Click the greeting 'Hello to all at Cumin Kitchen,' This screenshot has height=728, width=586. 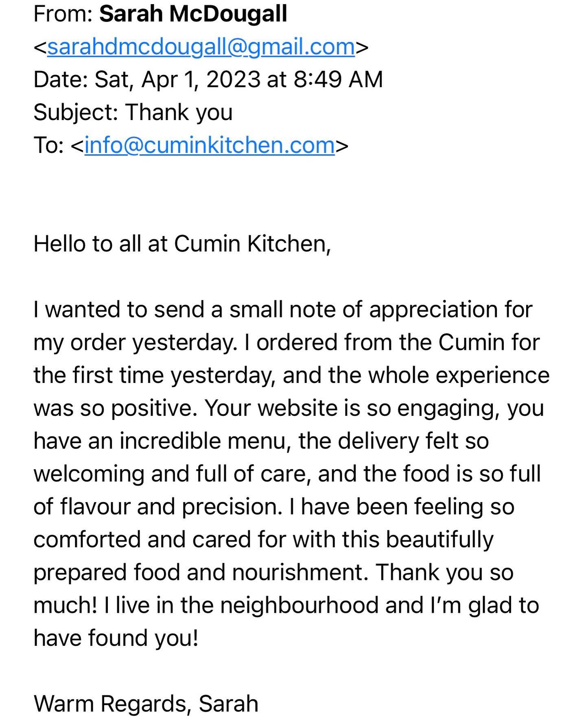[182, 244]
